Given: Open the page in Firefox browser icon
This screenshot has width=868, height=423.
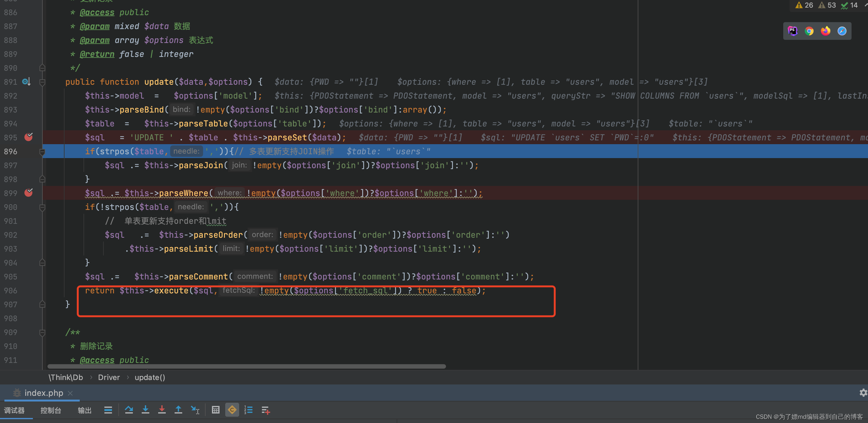Looking at the screenshot, I should pos(825,31).
